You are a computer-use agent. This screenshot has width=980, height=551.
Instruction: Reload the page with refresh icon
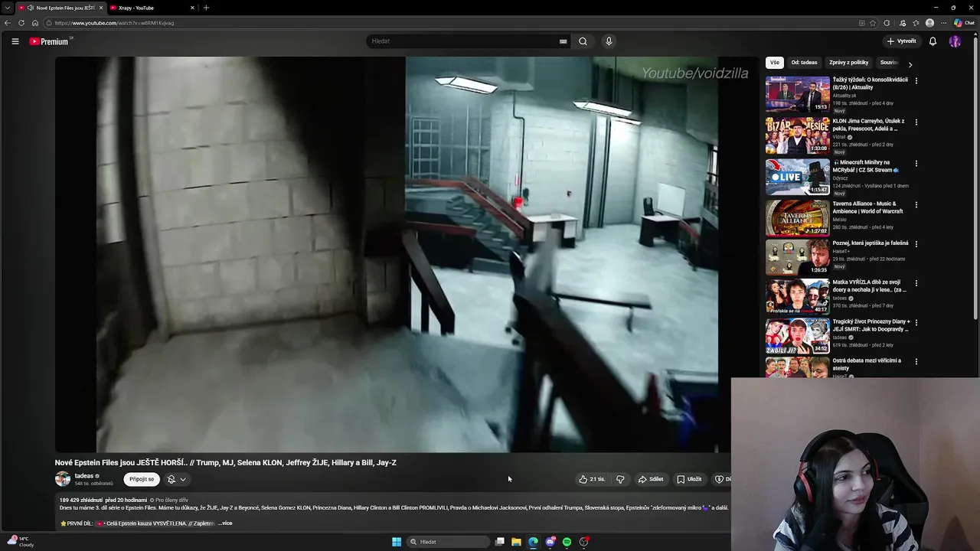tap(21, 23)
